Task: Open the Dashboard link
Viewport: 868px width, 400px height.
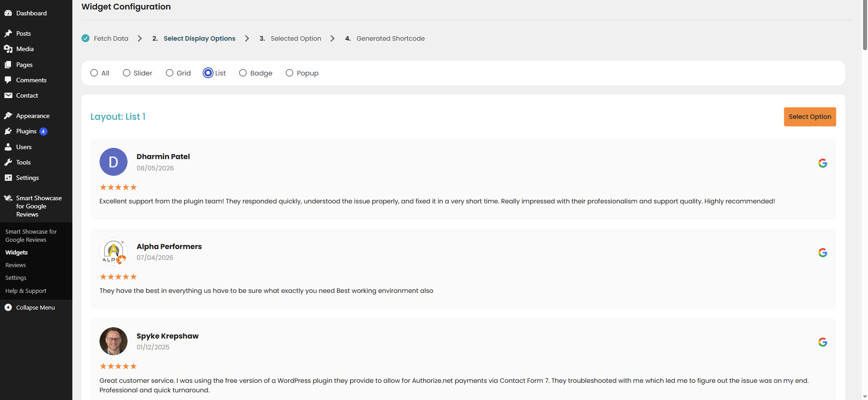Action: point(31,13)
